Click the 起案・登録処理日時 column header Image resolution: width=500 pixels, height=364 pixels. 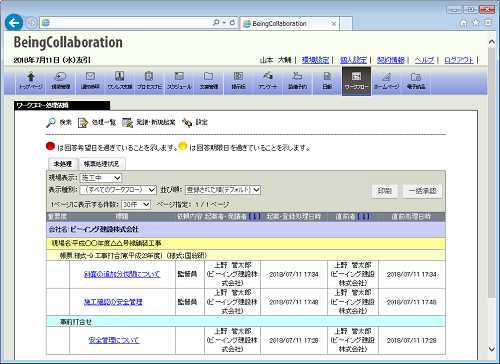[294, 217]
